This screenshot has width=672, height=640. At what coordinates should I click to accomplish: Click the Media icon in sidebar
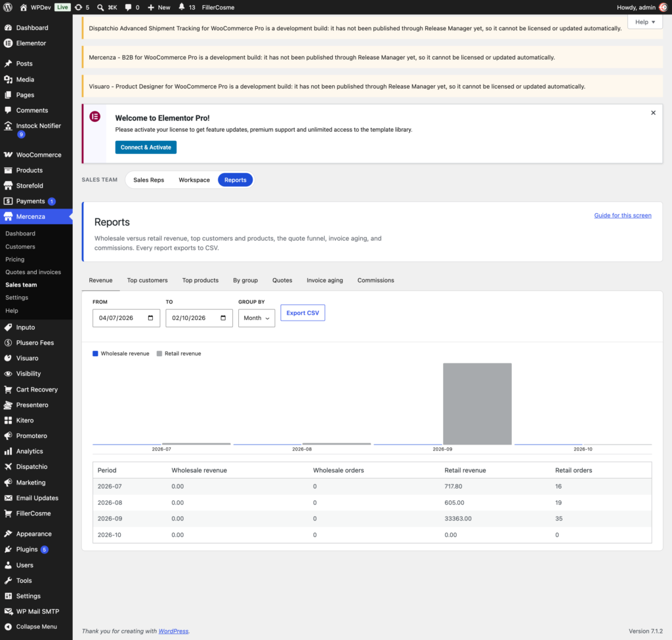click(8, 79)
